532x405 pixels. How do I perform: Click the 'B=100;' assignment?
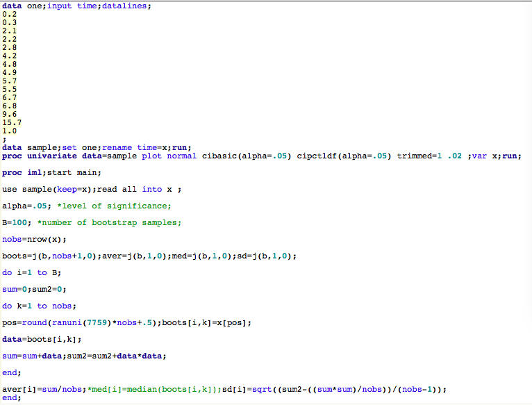(x=17, y=222)
